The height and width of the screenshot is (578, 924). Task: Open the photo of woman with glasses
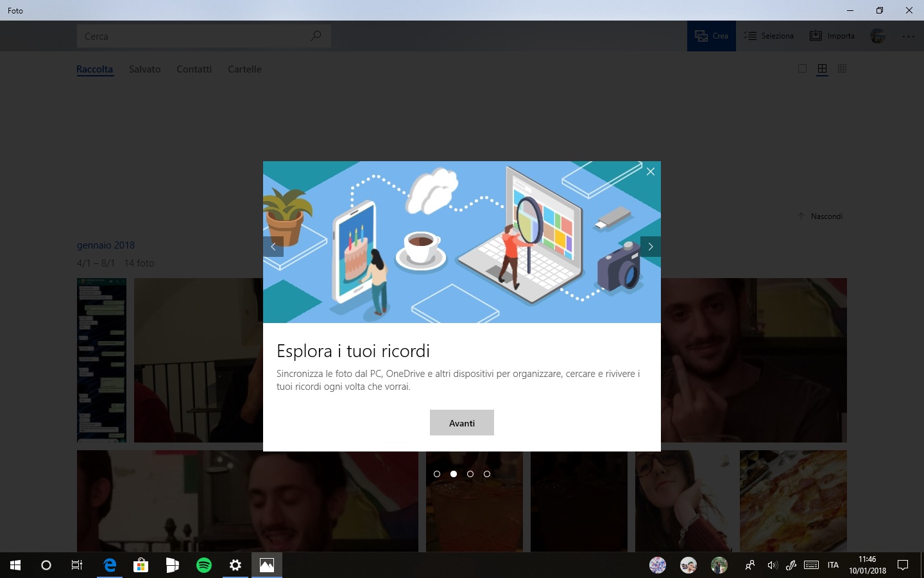(x=683, y=501)
